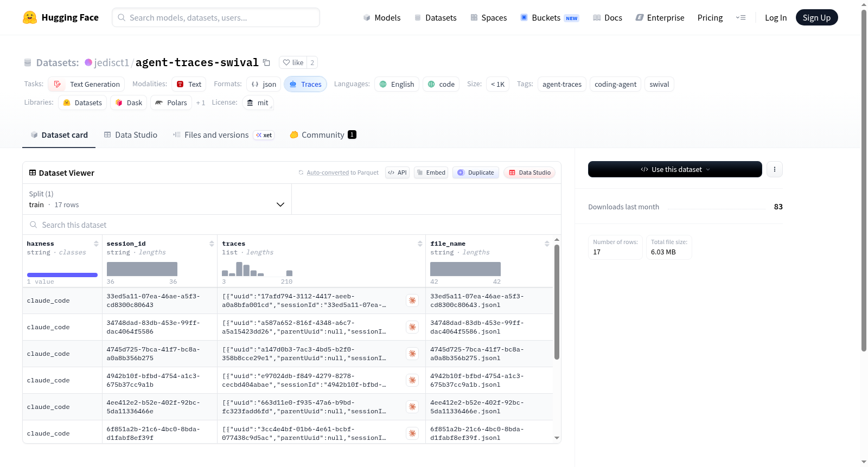Open trace viewer icon for 4745d725 row
This screenshot has height=467, width=868.
pyautogui.click(x=412, y=354)
